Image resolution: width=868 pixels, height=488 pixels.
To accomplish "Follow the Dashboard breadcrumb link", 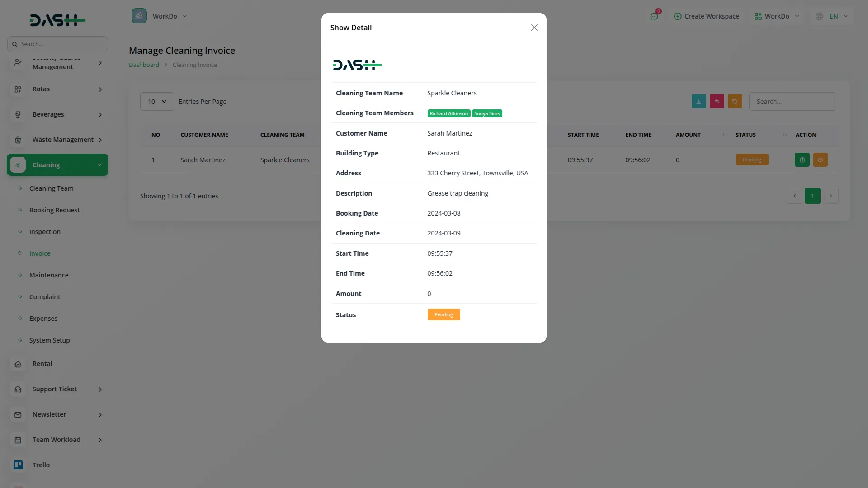I will (x=144, y=65).
